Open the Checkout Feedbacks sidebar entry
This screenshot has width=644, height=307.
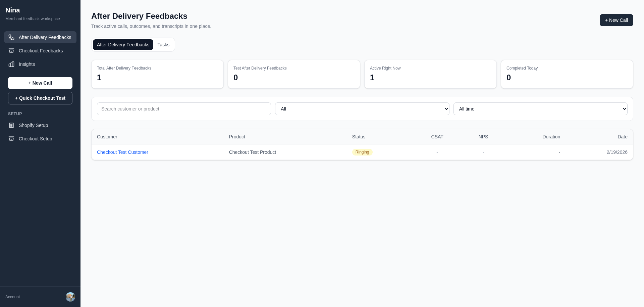(x=40, y=51)
